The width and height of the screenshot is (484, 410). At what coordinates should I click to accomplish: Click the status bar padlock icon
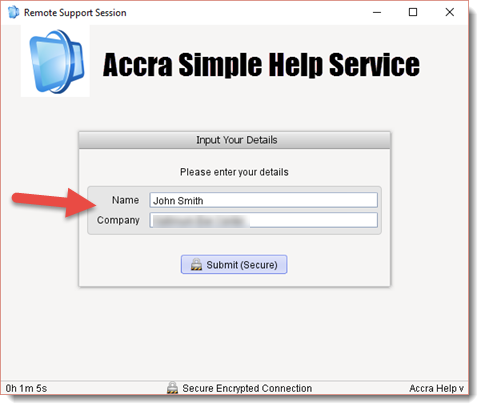(x=172, y=388)
